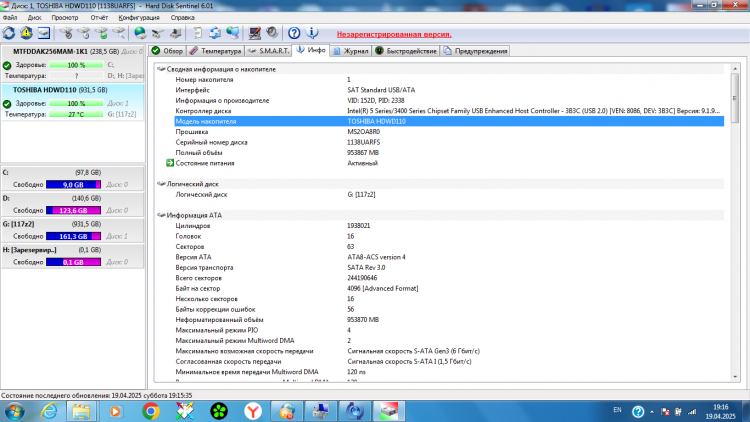Select the C: partition entry
The image size is (750, 422).
tap(73, 178)
